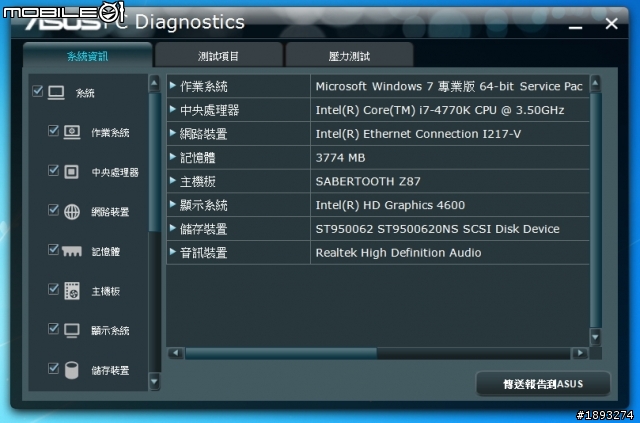Viewport: 640px width, 423px height.
Task: Uncheck the 主機板 checkbox
Action: tap(53, 289)
